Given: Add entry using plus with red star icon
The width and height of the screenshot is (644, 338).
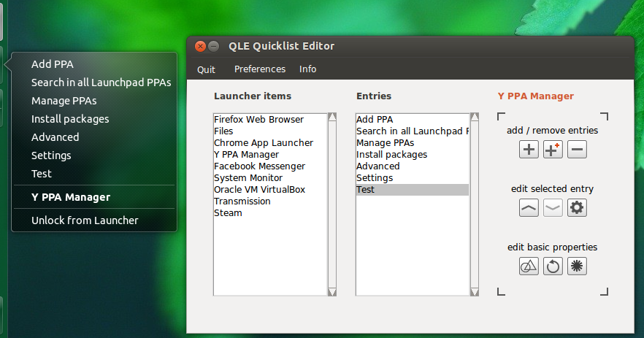Looking at the screenshot, I should pyautogui.click(x=553, y=149).
